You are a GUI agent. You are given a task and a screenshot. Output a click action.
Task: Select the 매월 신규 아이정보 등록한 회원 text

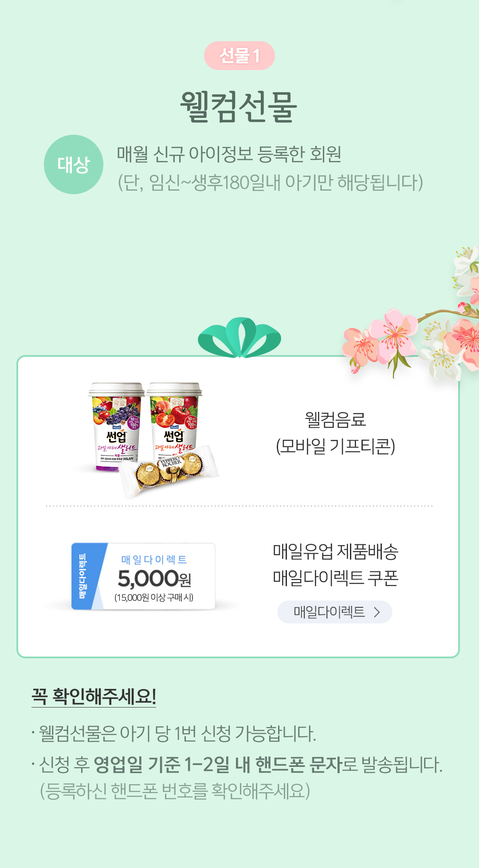[x=229, y=154]
